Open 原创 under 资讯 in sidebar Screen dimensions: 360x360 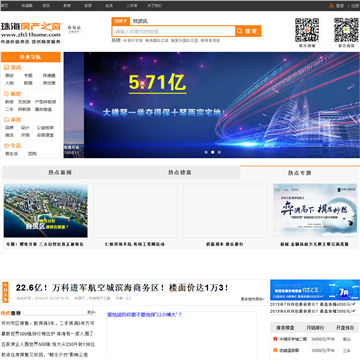pyautogui.click(x=9, y=76)
